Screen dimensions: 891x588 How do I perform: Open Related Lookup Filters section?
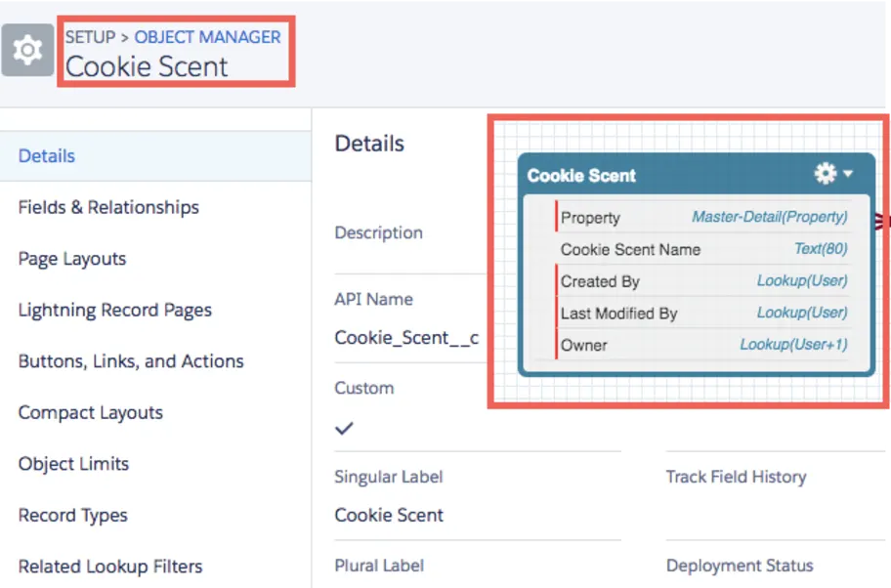click(x=110, y=567)
